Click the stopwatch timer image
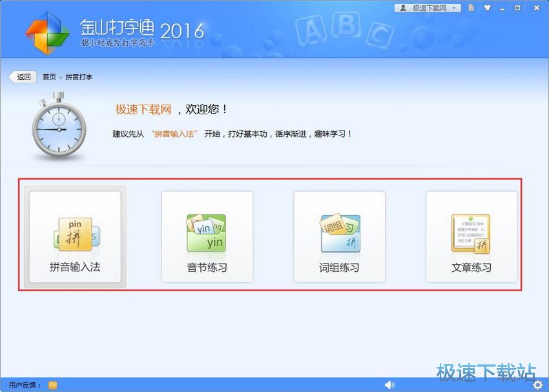This screenshot has height=392, width=549. tap(59, 125)
